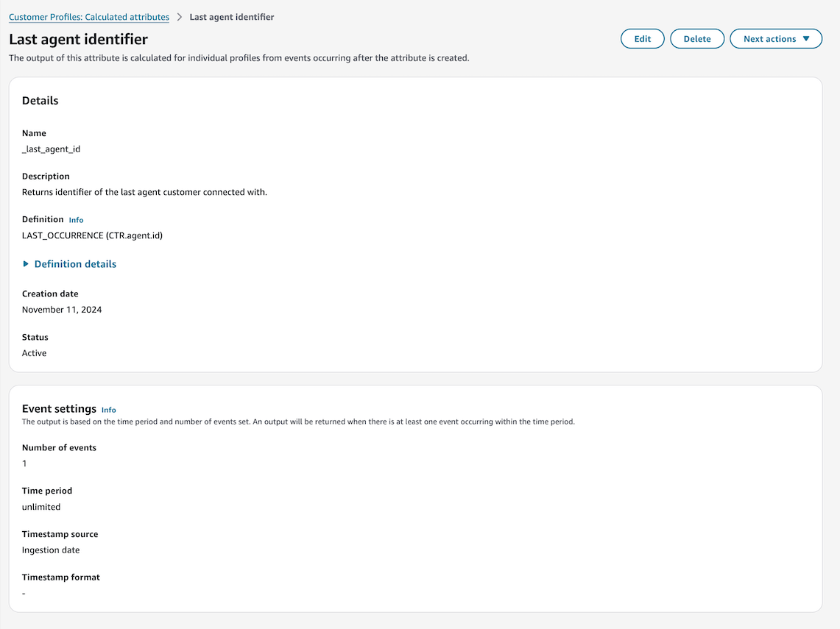Viewport: 840px width, 629px height.
Task: Click the Last agent identifier page title
Action: click(78, 40)
